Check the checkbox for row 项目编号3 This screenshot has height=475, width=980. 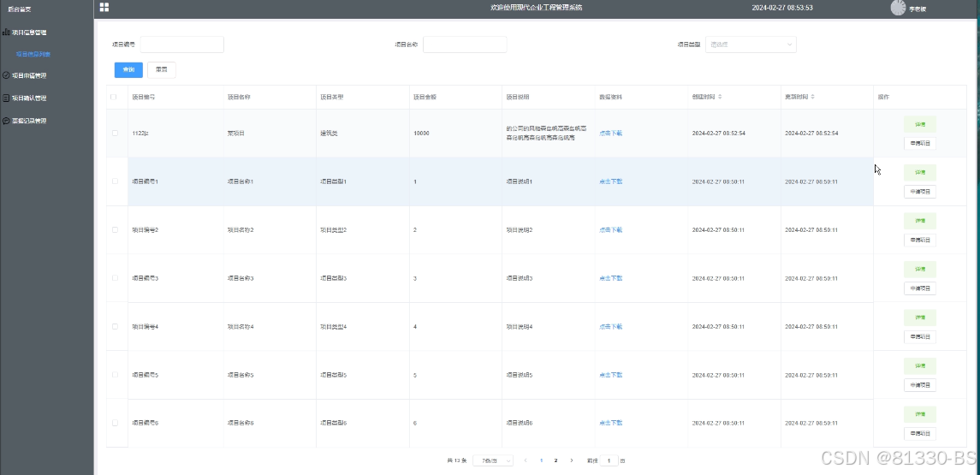(115, 278)
